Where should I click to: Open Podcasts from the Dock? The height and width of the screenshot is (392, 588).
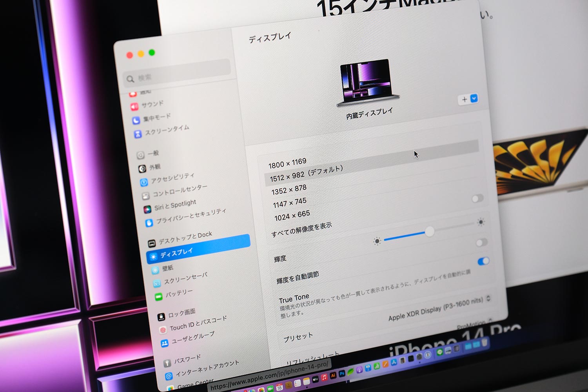pyautogui.click(x=359, y=370)
